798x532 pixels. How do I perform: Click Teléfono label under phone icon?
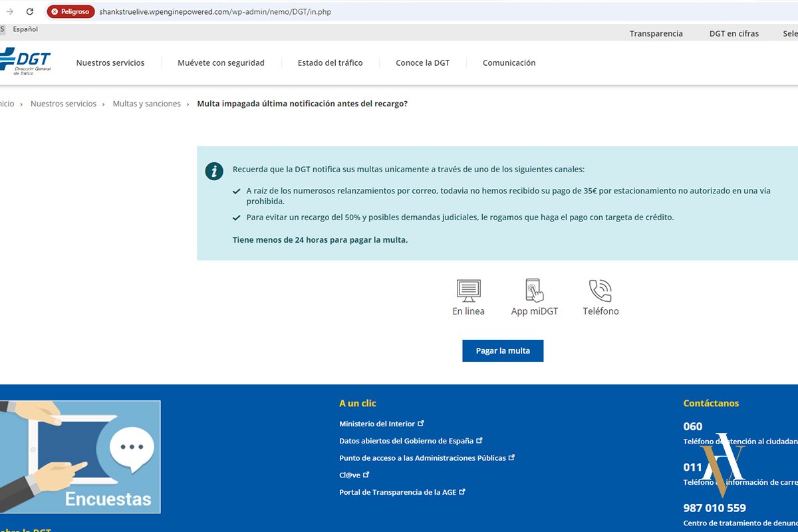click(x=600, y=311)
